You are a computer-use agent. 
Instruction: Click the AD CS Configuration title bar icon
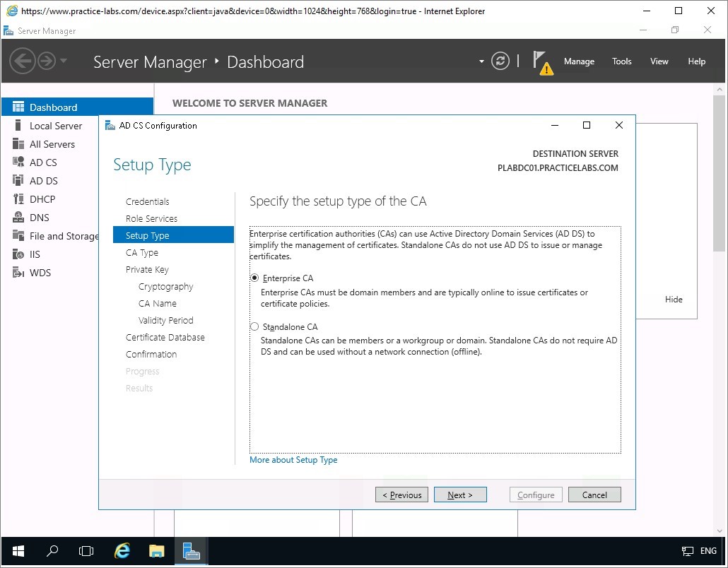point(110,125)
